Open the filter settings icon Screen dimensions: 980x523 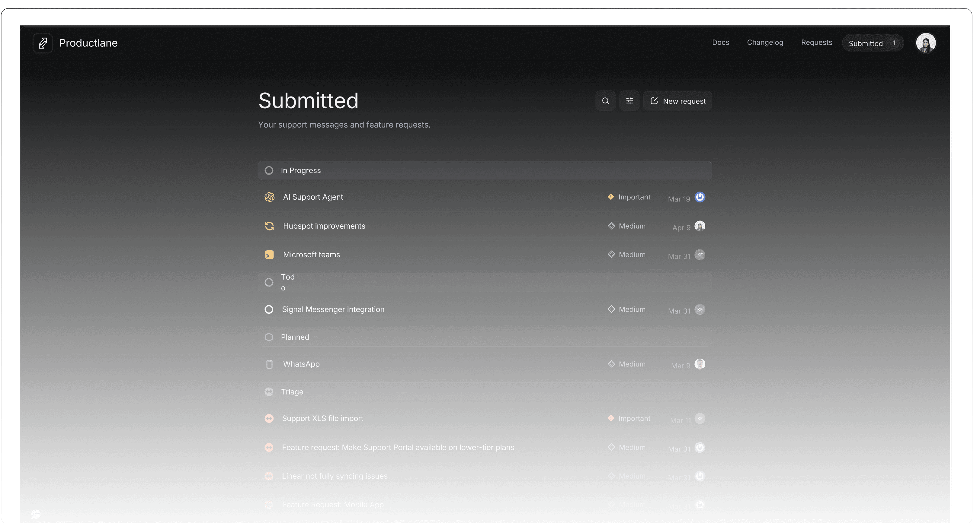[x=629, y=101]
